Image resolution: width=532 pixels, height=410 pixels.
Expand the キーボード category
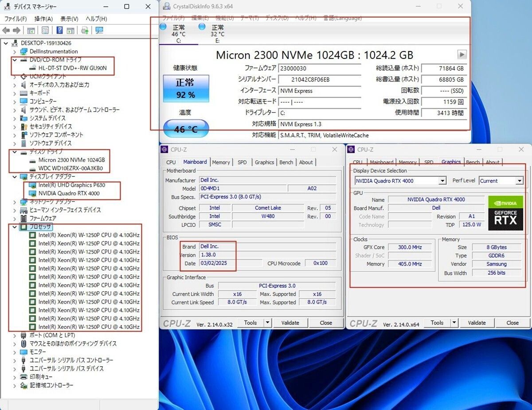coord(15,93)
